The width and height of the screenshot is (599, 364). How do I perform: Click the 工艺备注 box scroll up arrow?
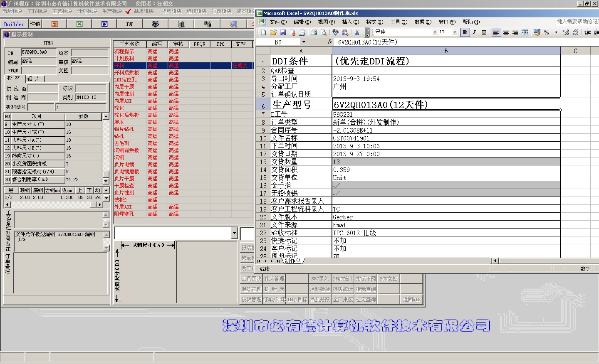[x=106, y=214]
